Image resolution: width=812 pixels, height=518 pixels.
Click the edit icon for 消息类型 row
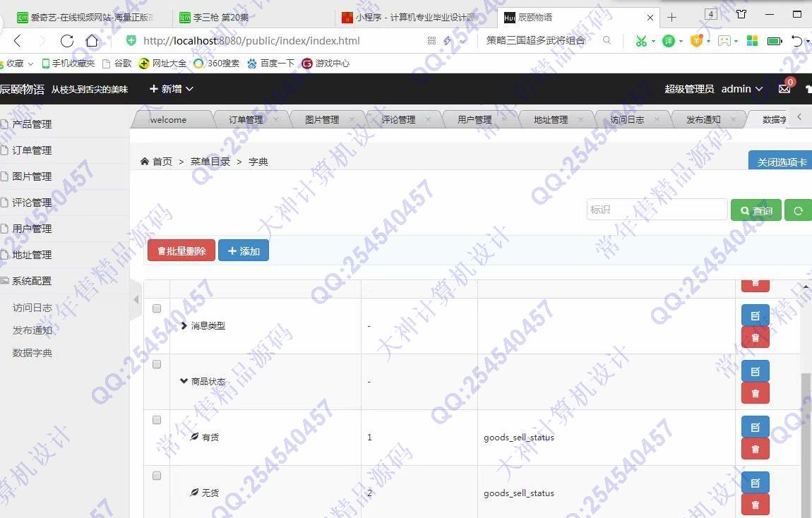(x=755, y=315)
